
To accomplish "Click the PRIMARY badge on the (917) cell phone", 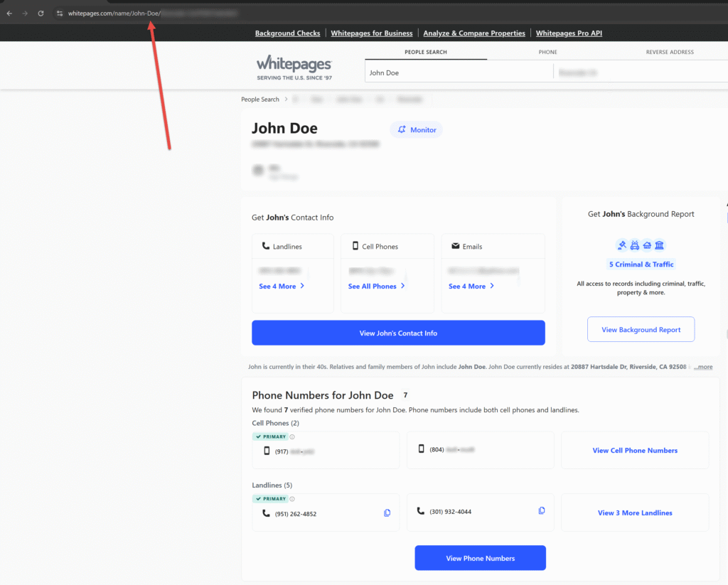I will [271, 436].
